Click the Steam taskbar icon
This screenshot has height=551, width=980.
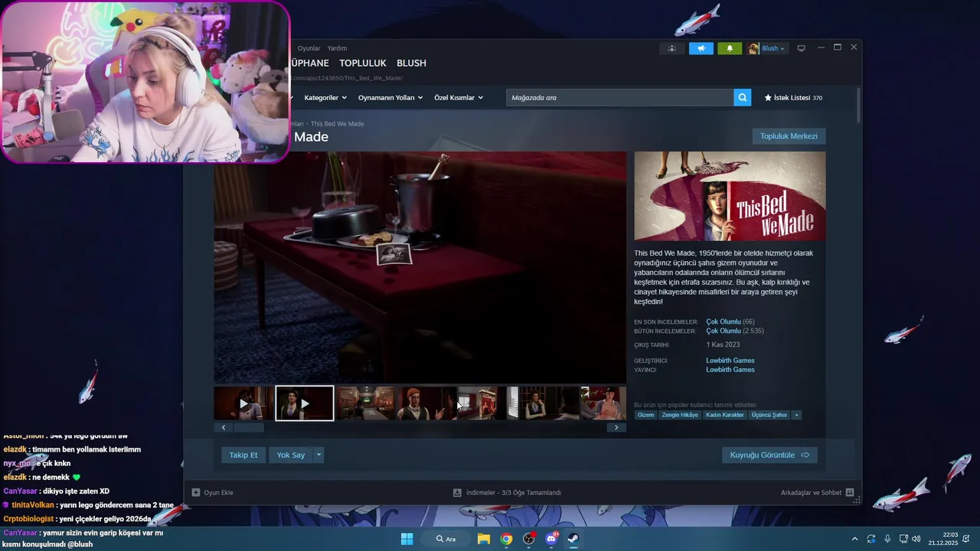pos(573,539)
